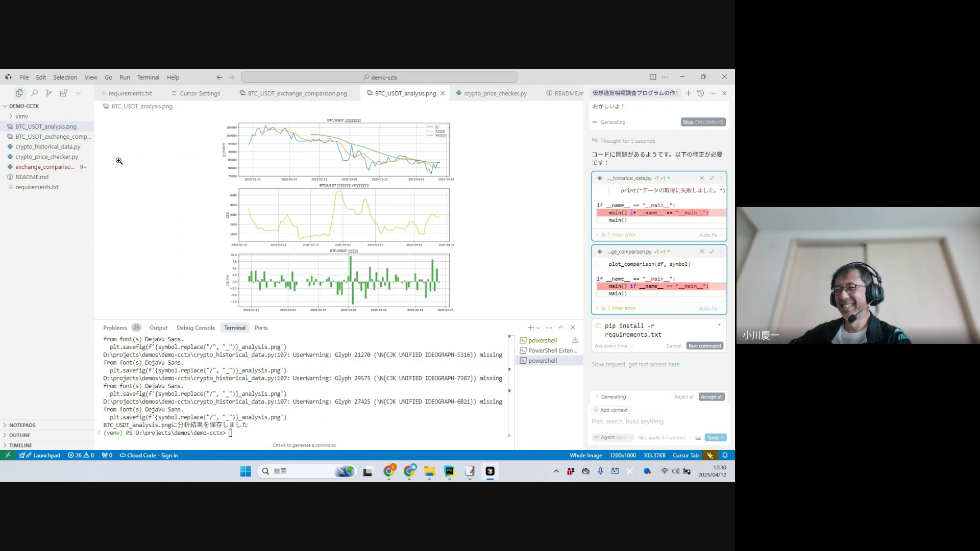The width and height of the screenshot is (980, 551).
Task: Accept the historical_data.py change with checkmark
Action: pyautogui.click(x=711, y=178)
